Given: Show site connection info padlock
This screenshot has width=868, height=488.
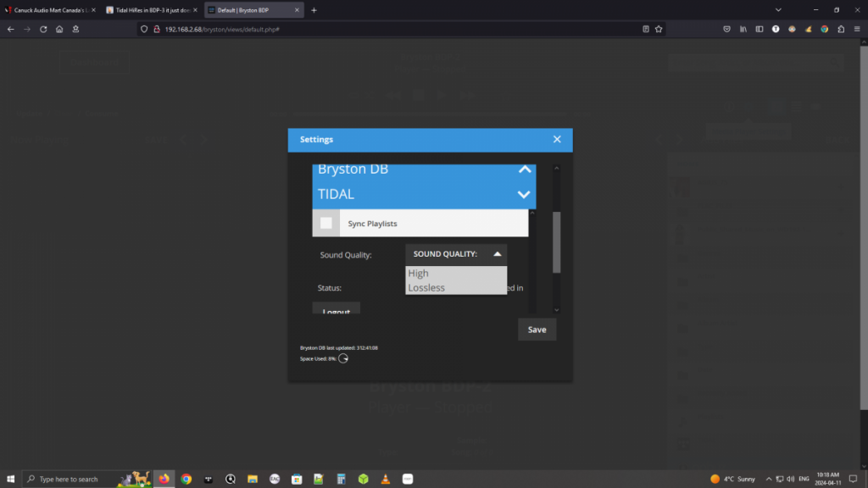Looking at the screenshot, I should 157,30.
